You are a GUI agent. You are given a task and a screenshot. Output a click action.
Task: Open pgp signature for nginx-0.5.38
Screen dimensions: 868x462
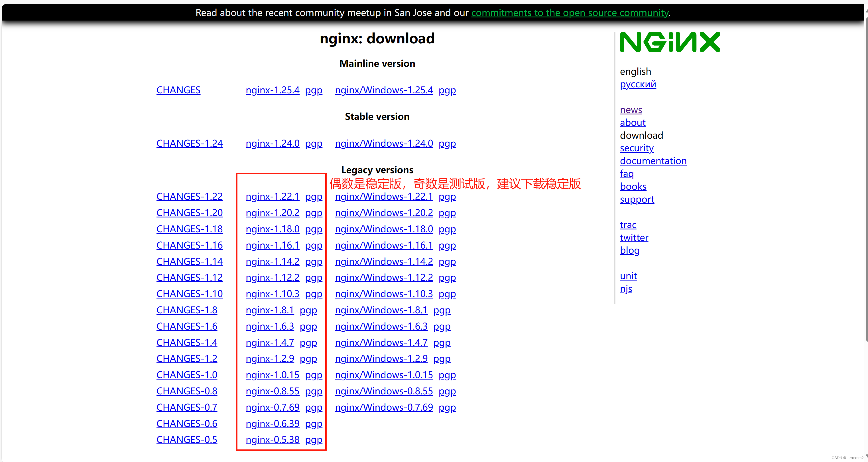pos(314,440)
